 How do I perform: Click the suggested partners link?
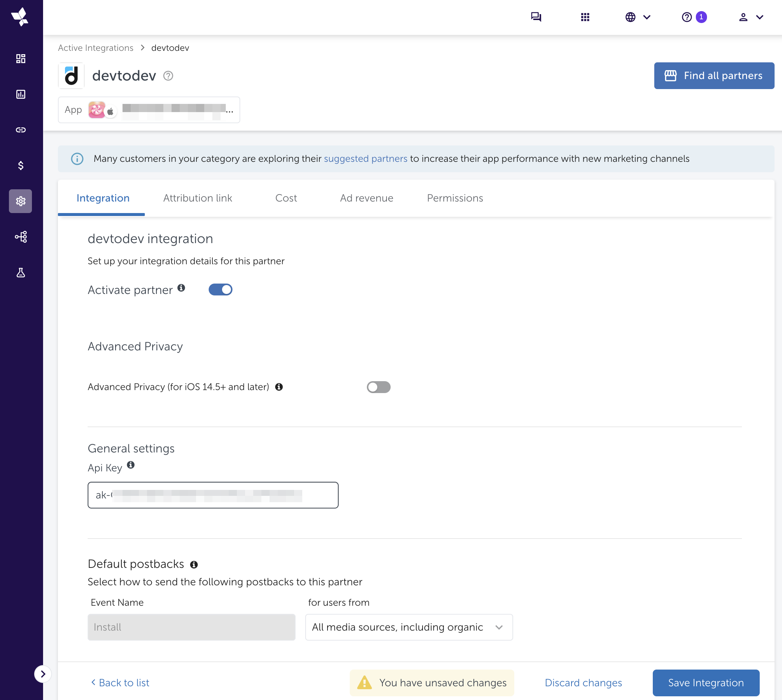point(365,159)
